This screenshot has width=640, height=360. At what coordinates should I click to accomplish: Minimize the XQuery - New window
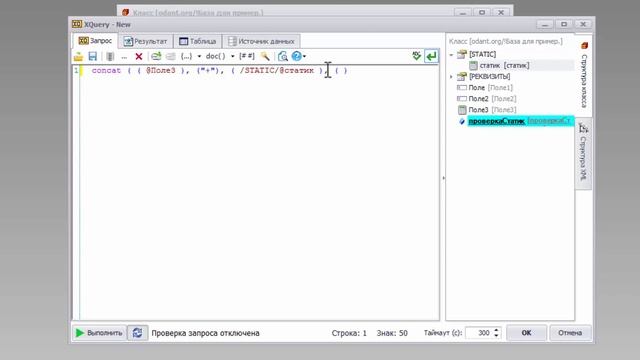point(544,24)
